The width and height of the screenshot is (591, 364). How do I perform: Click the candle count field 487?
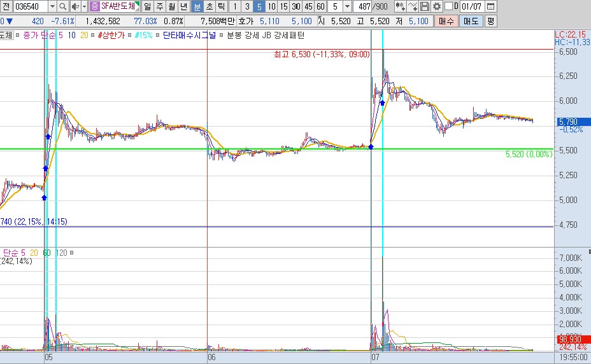(363, 6)
